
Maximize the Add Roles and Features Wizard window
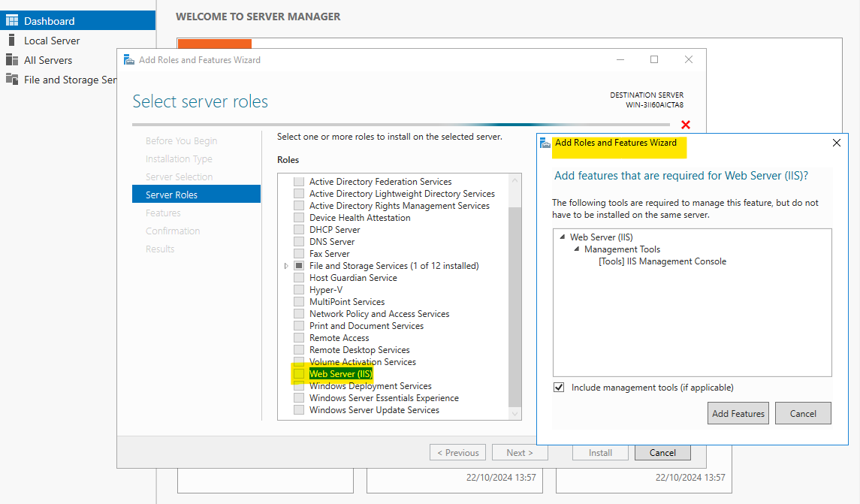[x=654, y=60]
